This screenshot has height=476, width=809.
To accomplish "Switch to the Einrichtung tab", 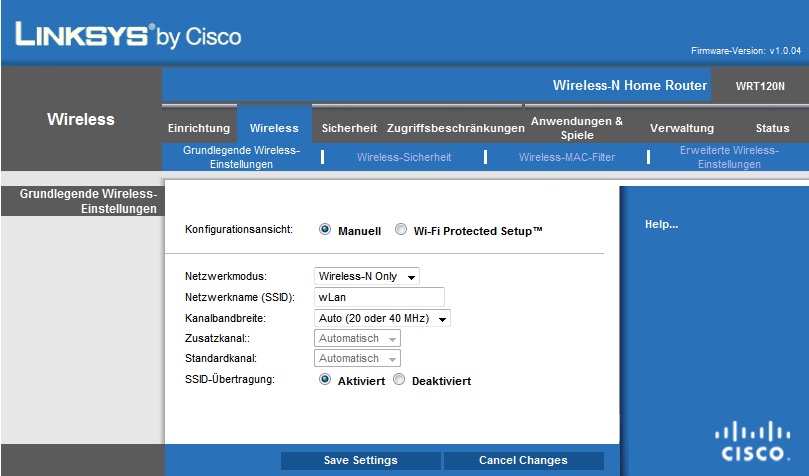I will [x=199, y=128].
